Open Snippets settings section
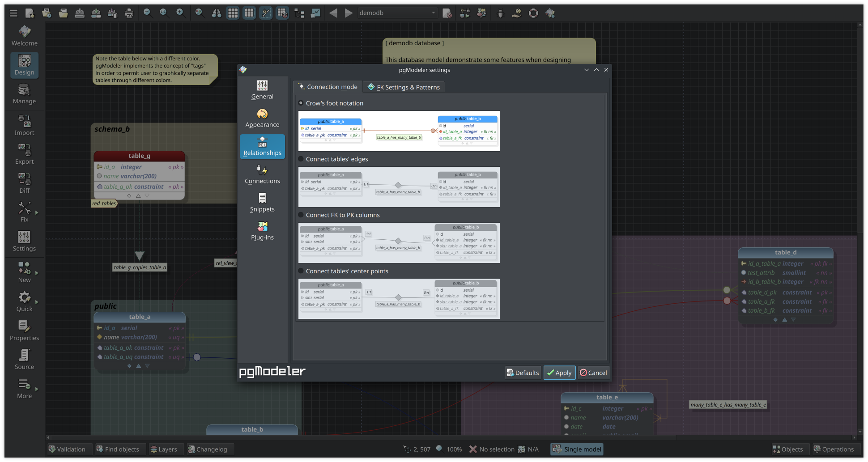Screen dimensions: 868x462 coord(262,203)
